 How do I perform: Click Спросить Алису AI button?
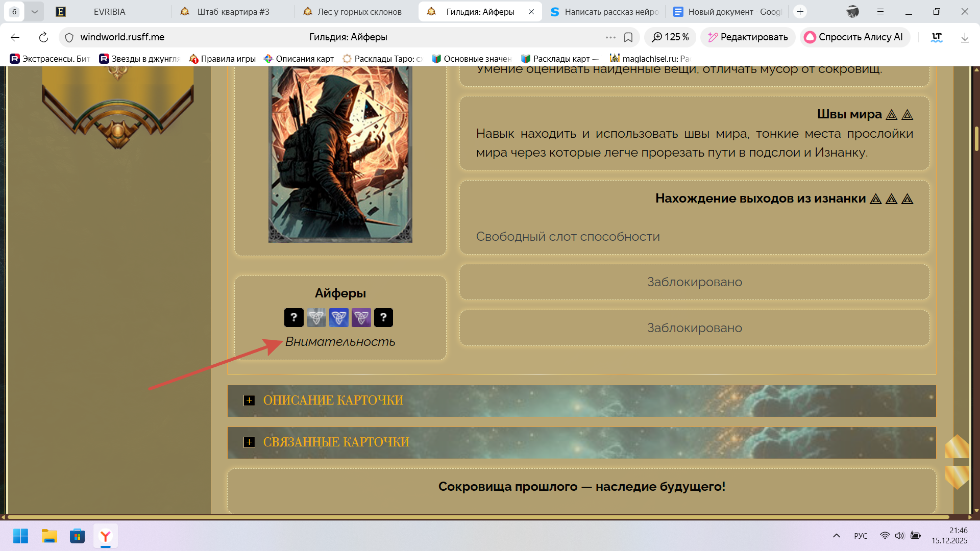pos(854,37)
